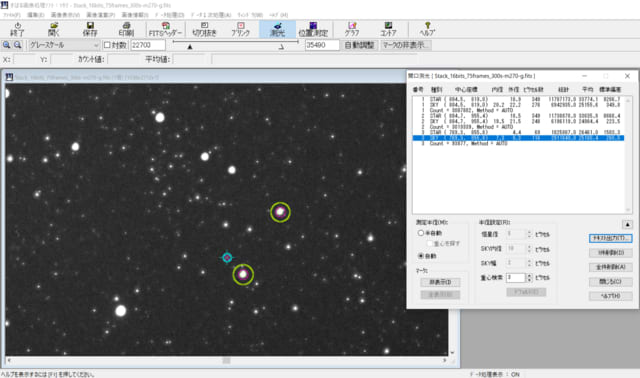Enable the 対数 logarithmic checkbox
Screen dimensions: 640x378
107,45
